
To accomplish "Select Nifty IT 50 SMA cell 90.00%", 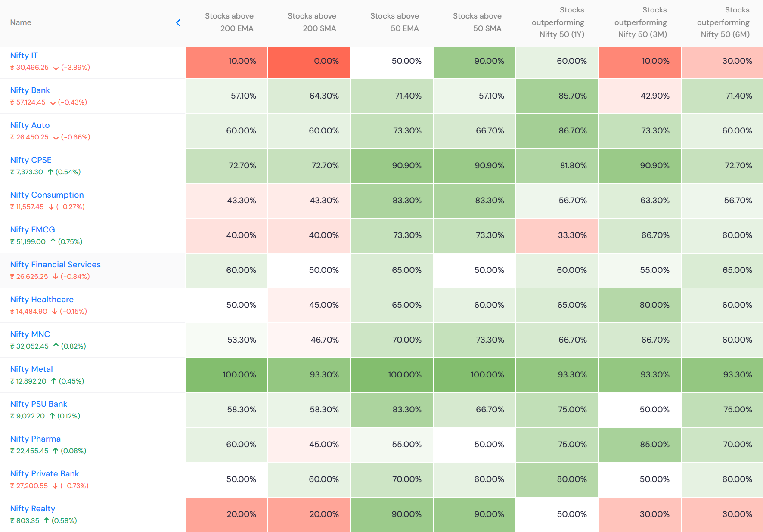I will (x=475, y=63).
